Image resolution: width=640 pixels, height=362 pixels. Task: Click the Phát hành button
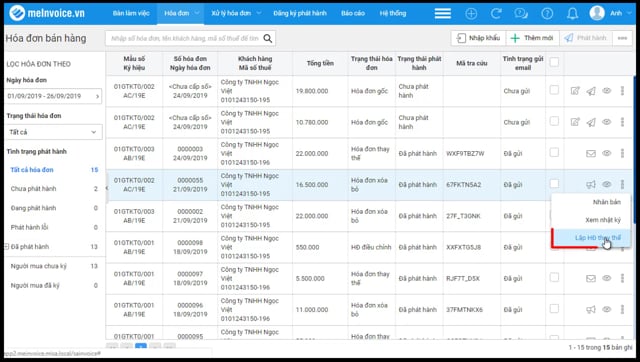585,38
